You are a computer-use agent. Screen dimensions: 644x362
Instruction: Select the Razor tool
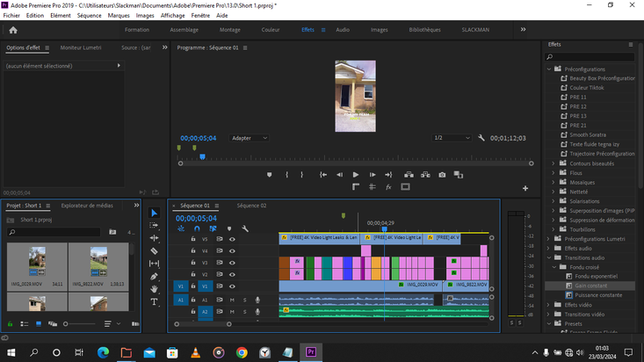coord(154,250)
